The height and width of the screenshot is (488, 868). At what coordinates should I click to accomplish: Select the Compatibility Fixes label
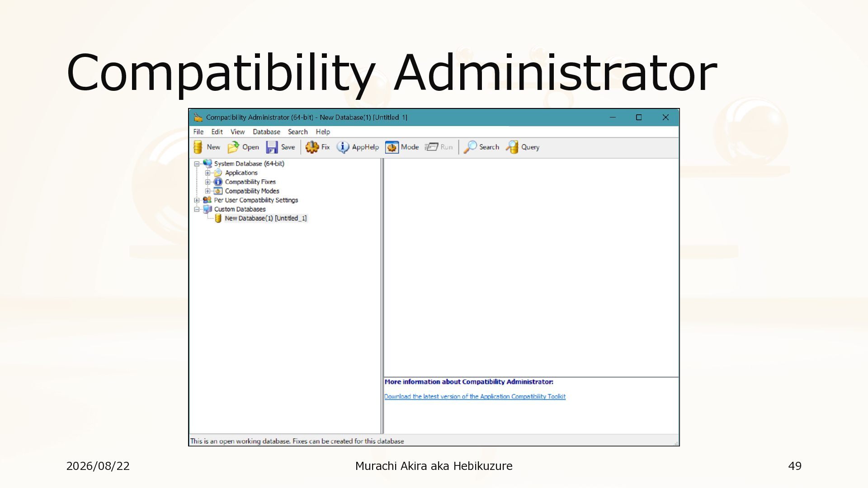pyautogui.click(x=250, y=182)
